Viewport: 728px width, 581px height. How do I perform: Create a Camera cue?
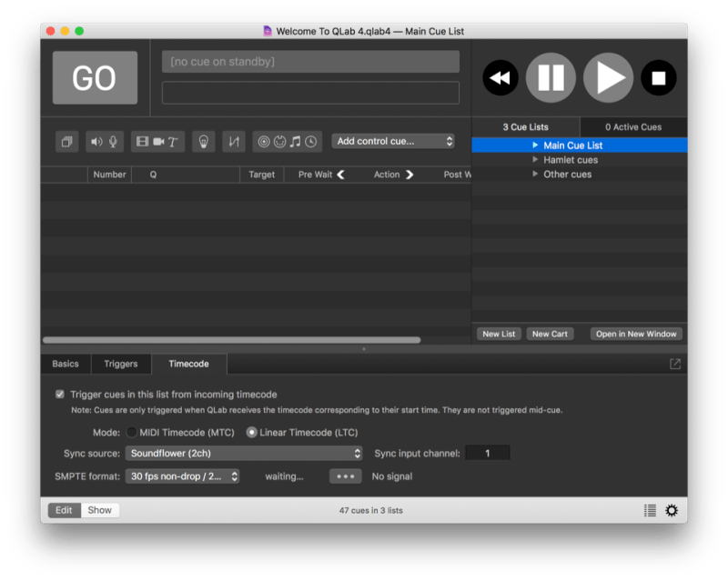tap(158, 142)
